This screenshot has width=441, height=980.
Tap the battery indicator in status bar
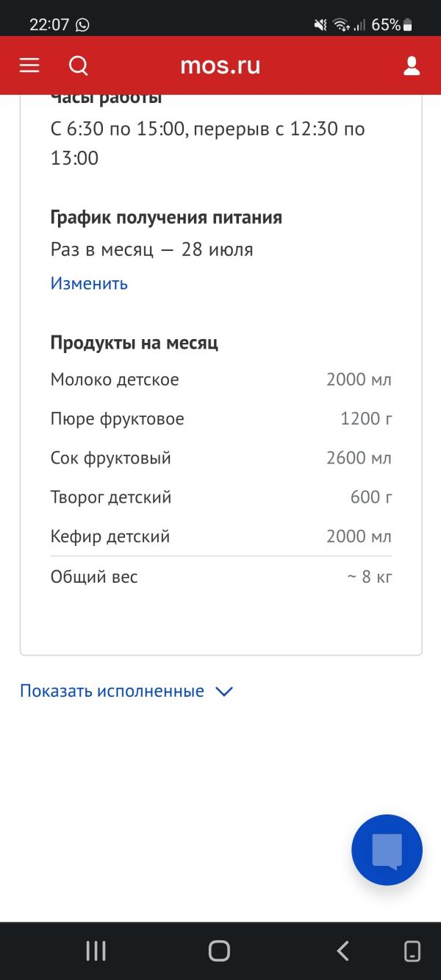click(x=408, y=25)
